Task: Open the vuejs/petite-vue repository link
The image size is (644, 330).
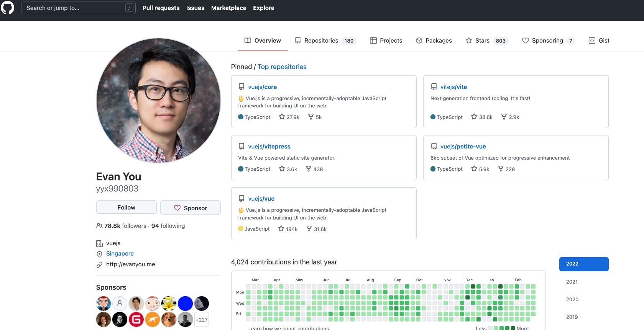Action: (x=463, y=147)
